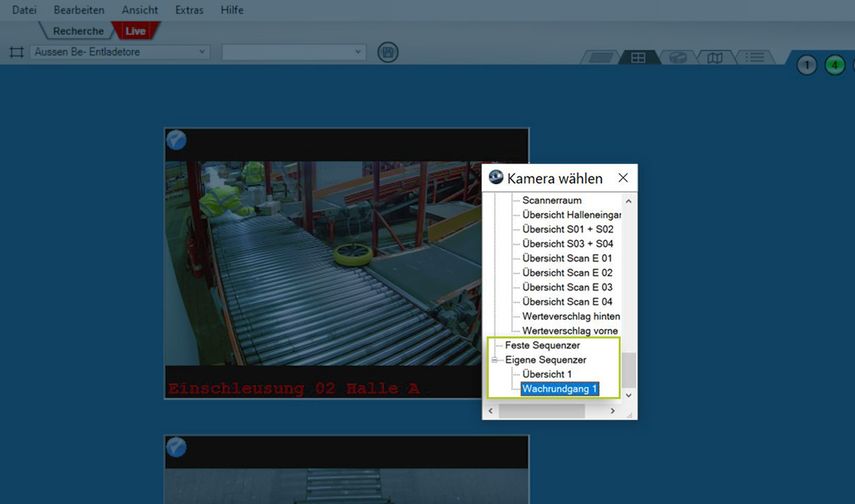Select Werteverschlag hinten camera
Viewport: 855px width, 504px height.
[x=571, y=316]
